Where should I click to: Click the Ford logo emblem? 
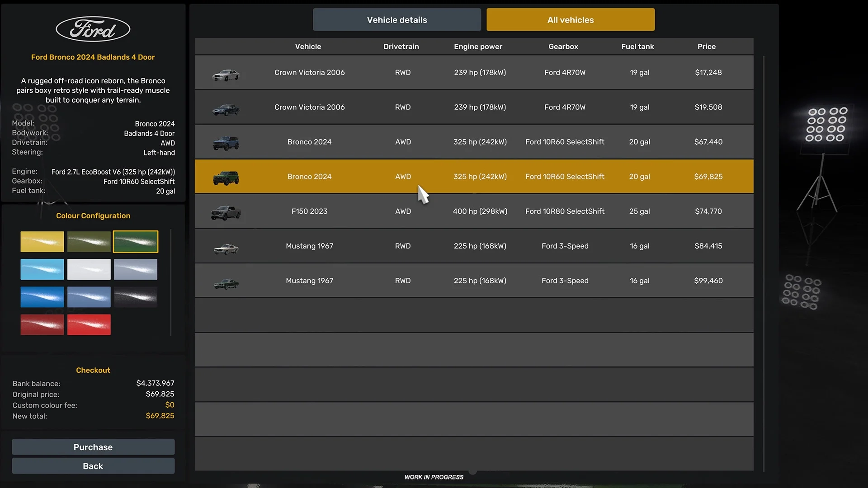93,29
